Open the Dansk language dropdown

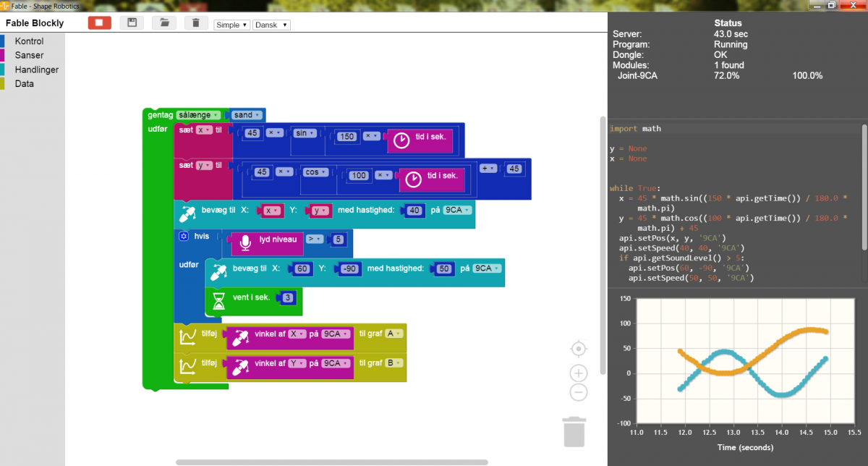tap(272, 25)
